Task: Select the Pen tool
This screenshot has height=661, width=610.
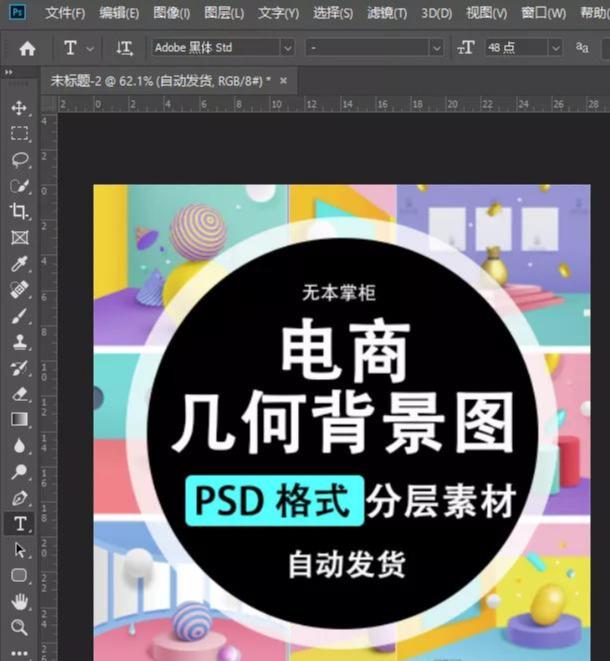Action: (19, 498)
